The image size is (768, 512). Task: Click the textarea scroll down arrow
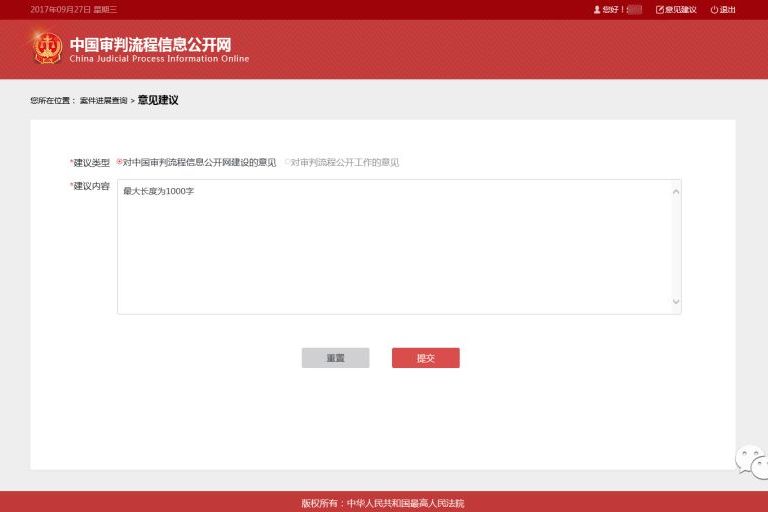click(676, 302)
